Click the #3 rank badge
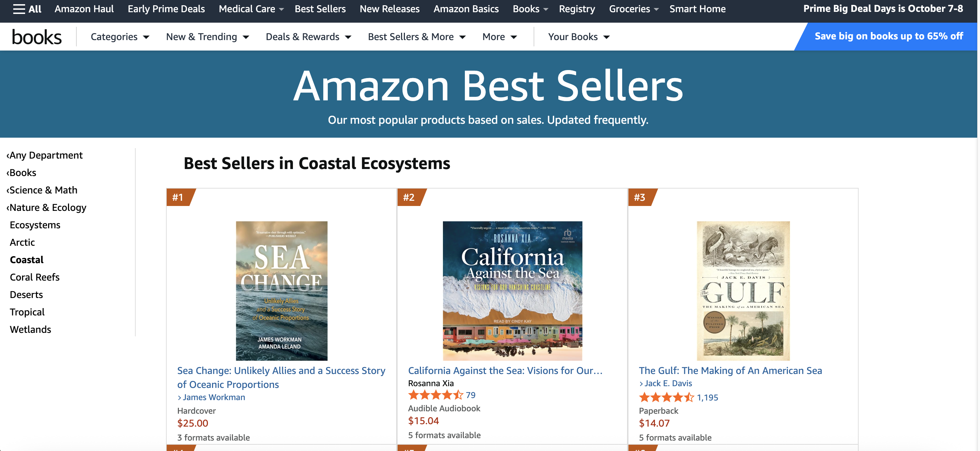Image resolution: width=980 pixels, height=451 pixels. point(640,197)
